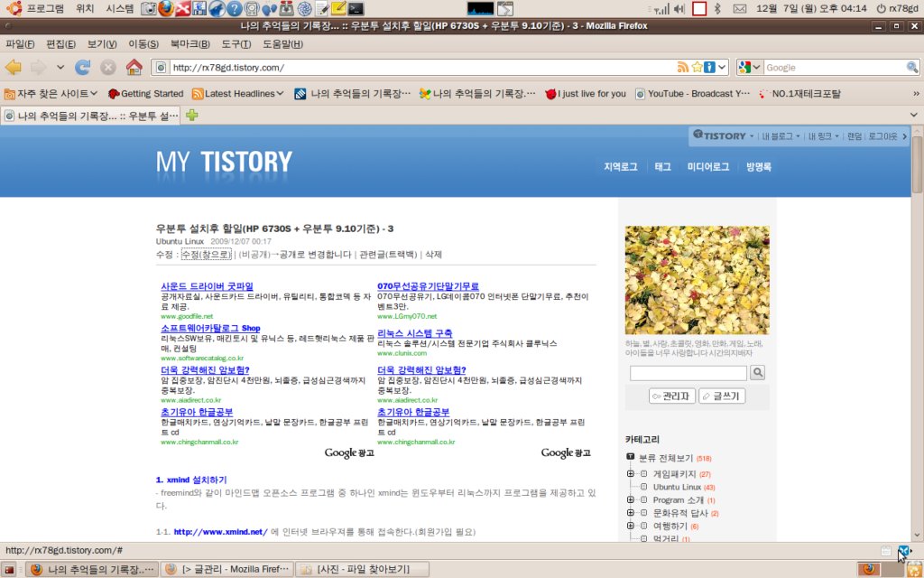Open the mail envelope indicator

point(739,9)
